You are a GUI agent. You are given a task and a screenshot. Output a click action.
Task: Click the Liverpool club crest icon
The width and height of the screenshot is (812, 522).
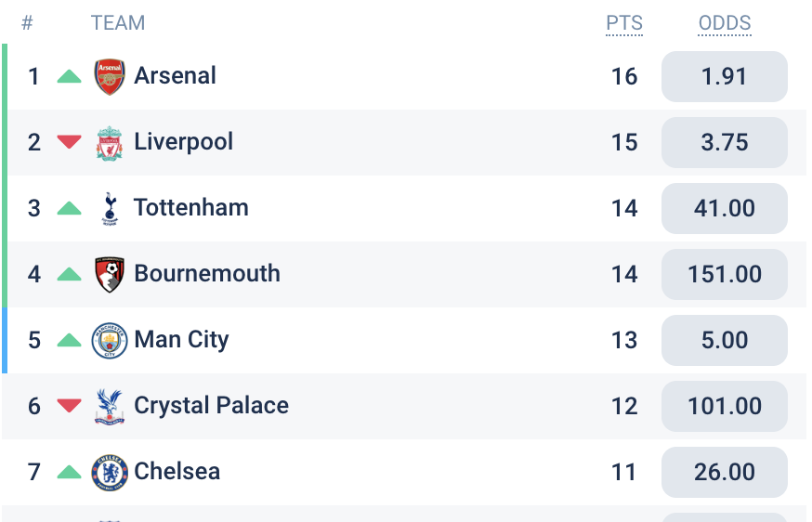coord(110,143)
